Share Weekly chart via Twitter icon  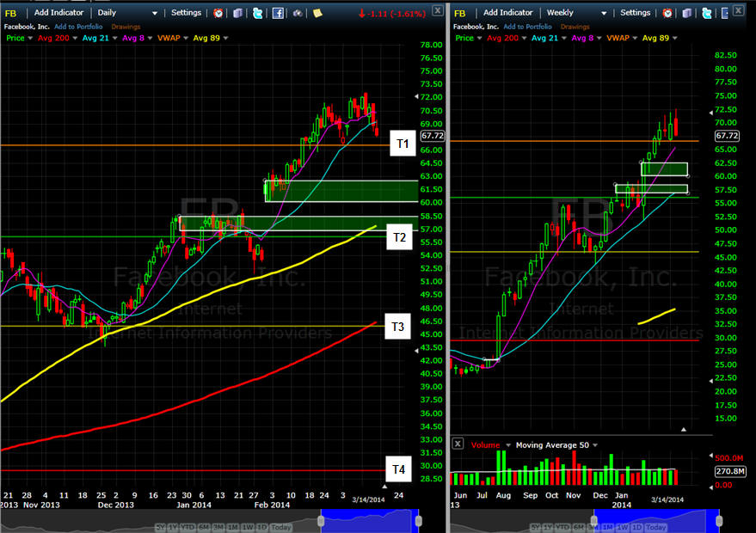coord(707,13)
